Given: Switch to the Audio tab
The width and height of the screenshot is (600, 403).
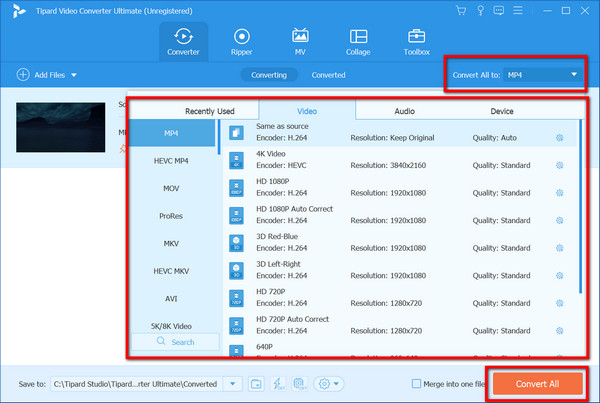Looking at the screenshot, I should pos(404,111).
